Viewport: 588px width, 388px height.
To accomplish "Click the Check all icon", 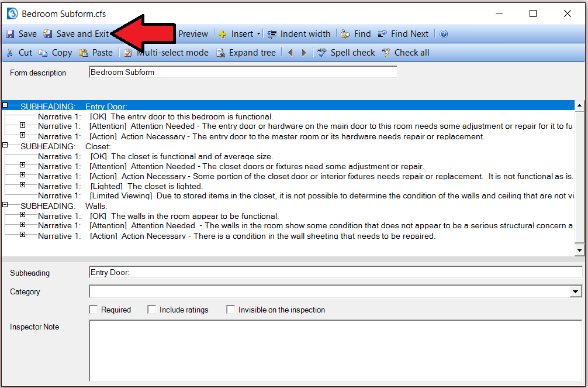I will 386,53.
